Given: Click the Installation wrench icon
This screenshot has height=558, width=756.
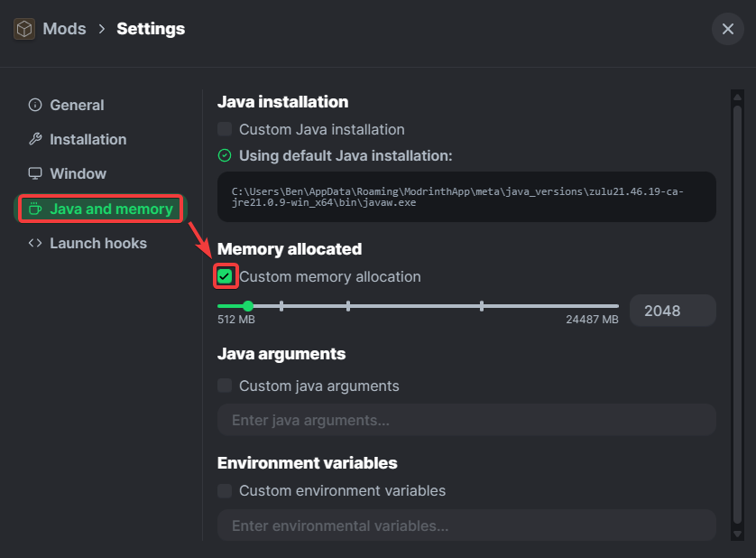Looking at the screenshot, I should click(x=35, y=139).
